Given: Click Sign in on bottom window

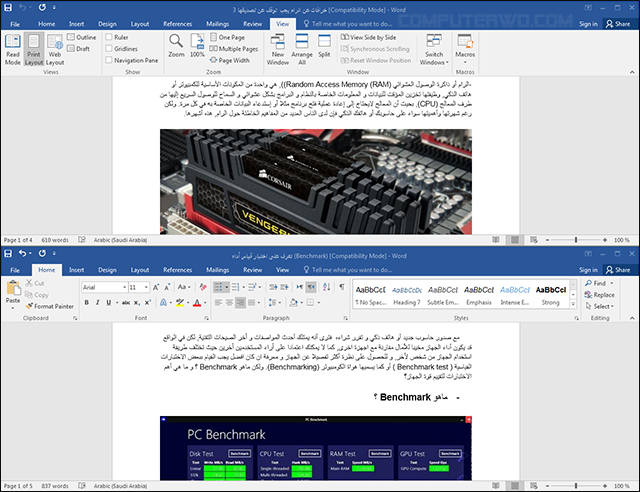Looking at the screenshot, I should 588,270.
